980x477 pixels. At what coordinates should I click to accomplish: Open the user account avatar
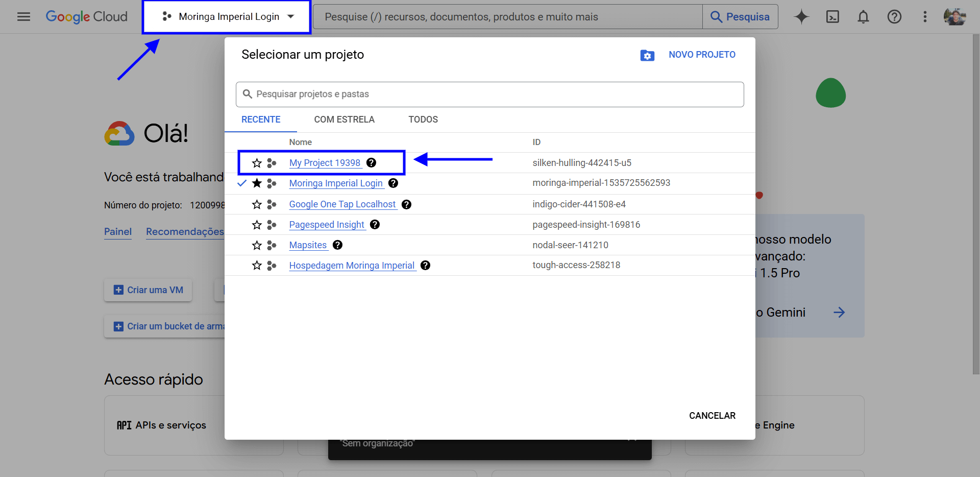pyautogui.click(x=954, y=17)
